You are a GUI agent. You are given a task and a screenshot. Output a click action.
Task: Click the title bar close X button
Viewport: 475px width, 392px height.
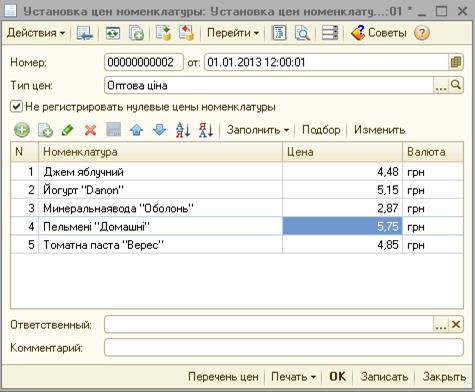pos(463,12)
